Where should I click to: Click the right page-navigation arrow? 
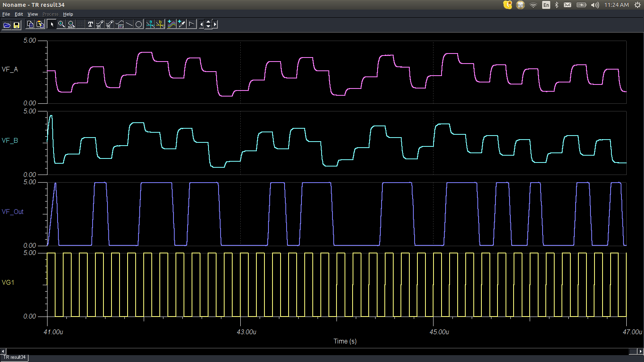pos(215,24)
